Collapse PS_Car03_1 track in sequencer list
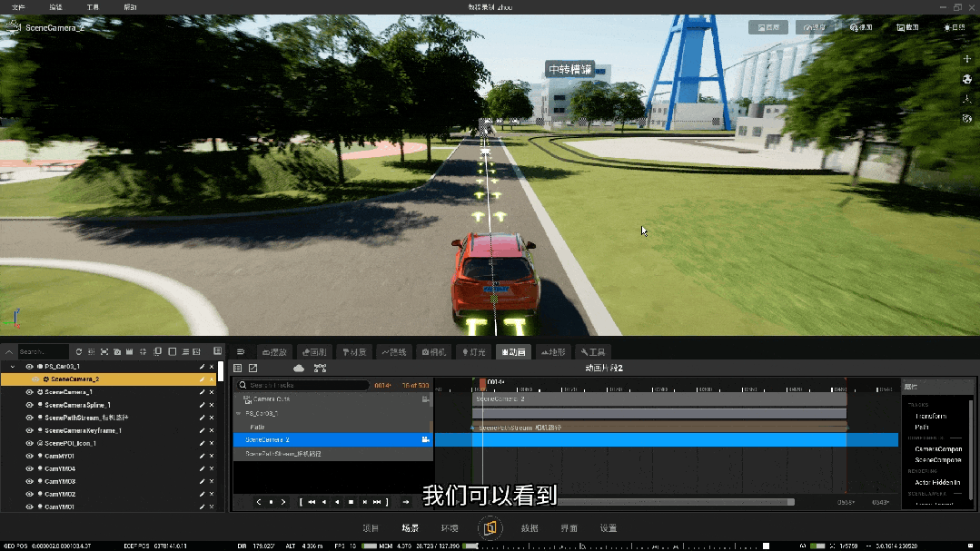This screenshot has width=980, height=551. 238,414
